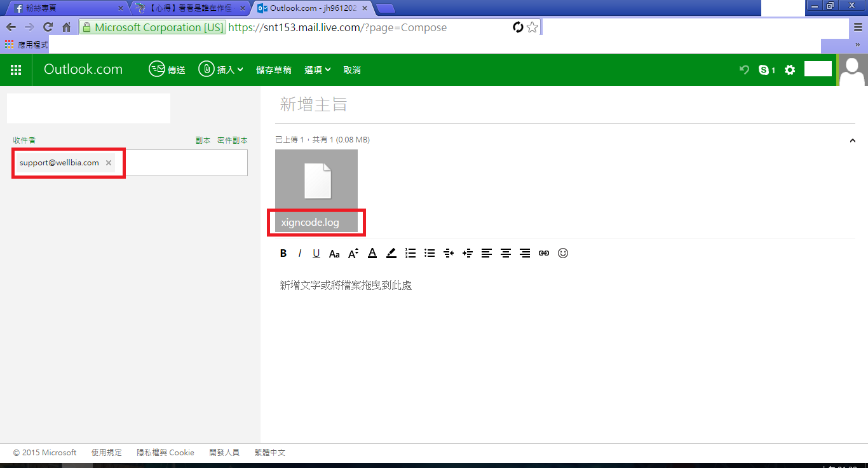Create a numbered list
Image resolution: width=868 pixels, height=468 pixels.
pos(410,253)
